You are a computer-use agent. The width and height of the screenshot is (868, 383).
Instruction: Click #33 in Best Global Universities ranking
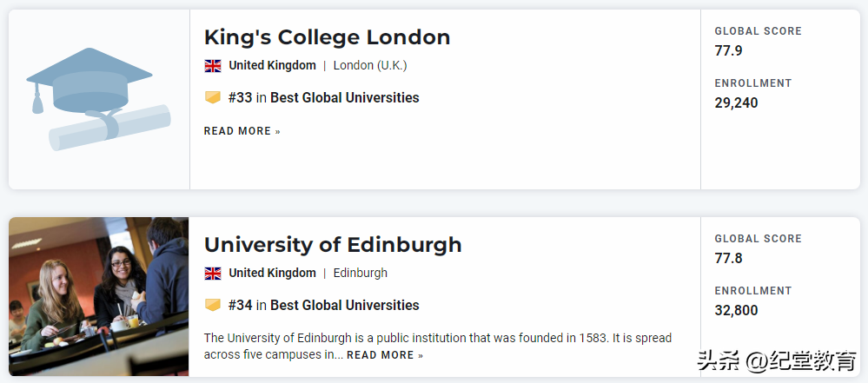point(323,98)
